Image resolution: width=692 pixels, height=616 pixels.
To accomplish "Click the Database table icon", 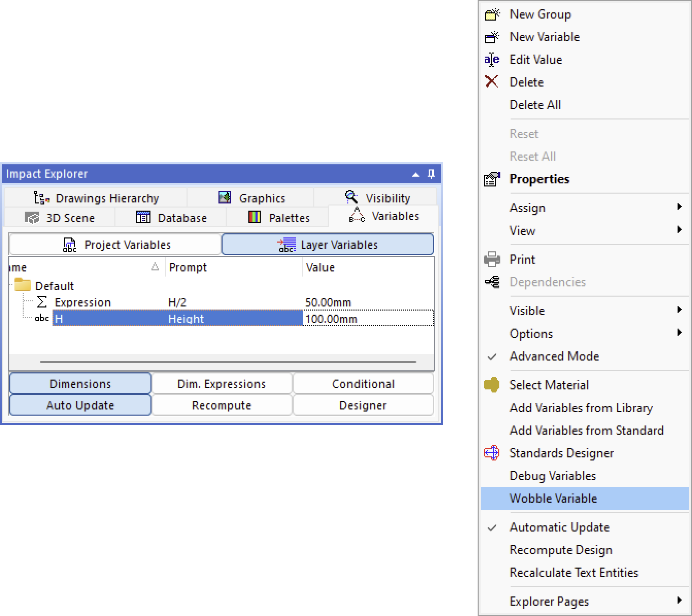I will pyautogui.click(x=143, y=217).
